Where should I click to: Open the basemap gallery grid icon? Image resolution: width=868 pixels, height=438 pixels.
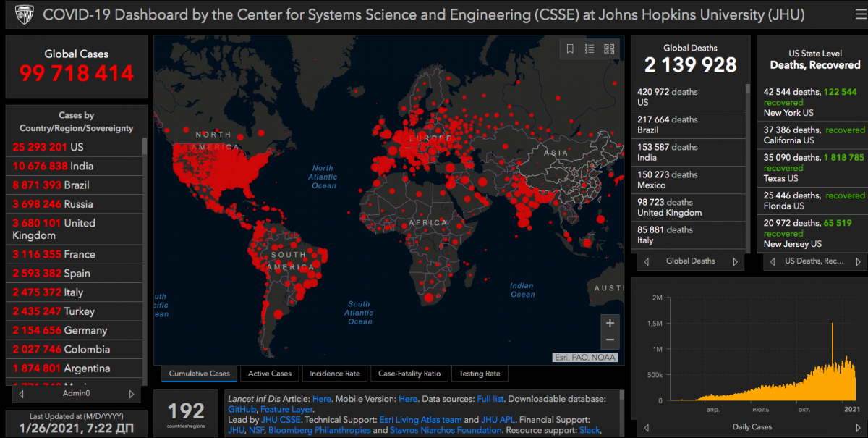click(609, 49)
